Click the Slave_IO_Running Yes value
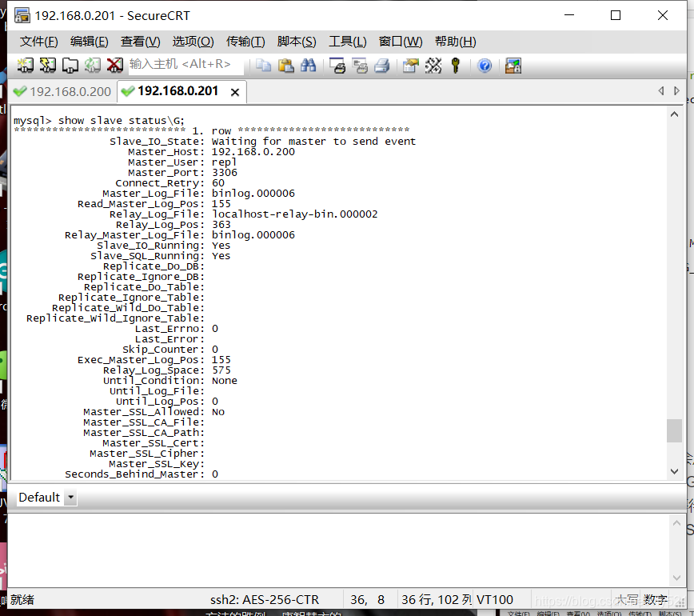The height and width of the screenshot is (616, 694). pyautogui.click(x=221, y=246)
